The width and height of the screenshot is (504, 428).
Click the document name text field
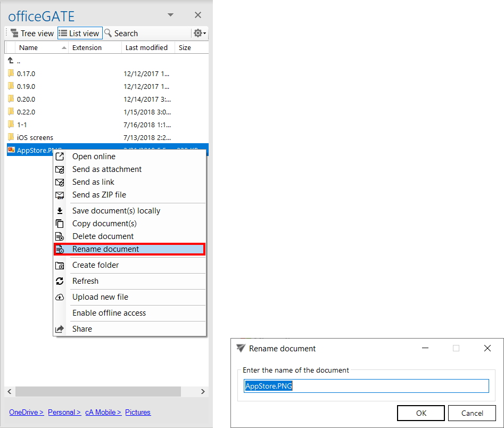(366, 386)
